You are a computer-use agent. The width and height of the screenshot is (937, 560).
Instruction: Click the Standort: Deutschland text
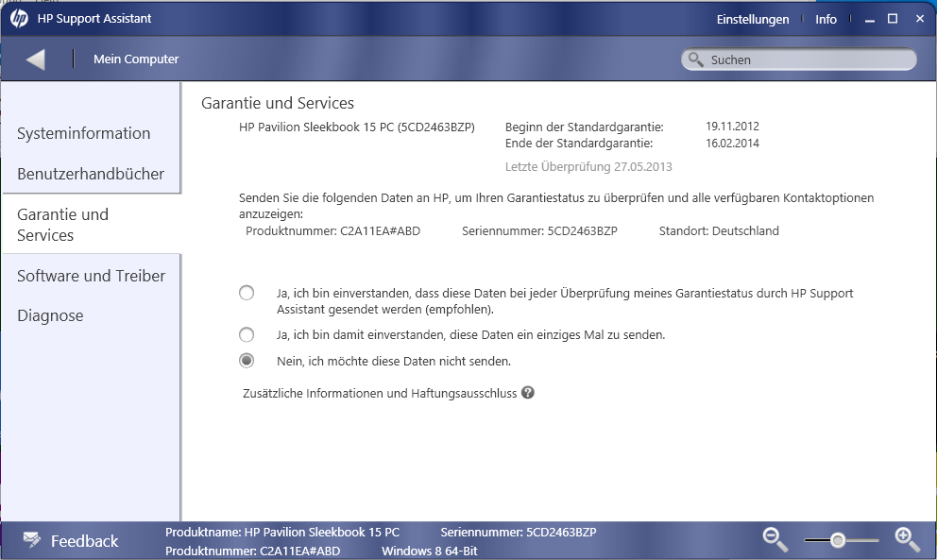pos(719,230)
